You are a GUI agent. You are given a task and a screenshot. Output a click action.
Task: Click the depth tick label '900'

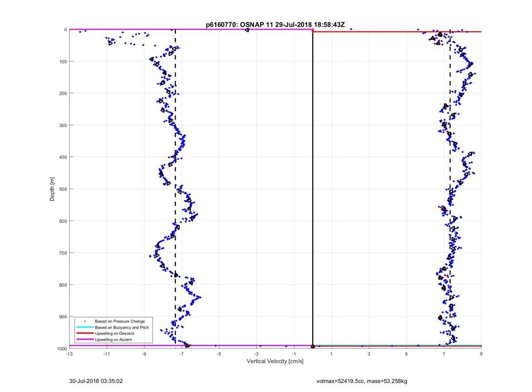coord(63,317)
